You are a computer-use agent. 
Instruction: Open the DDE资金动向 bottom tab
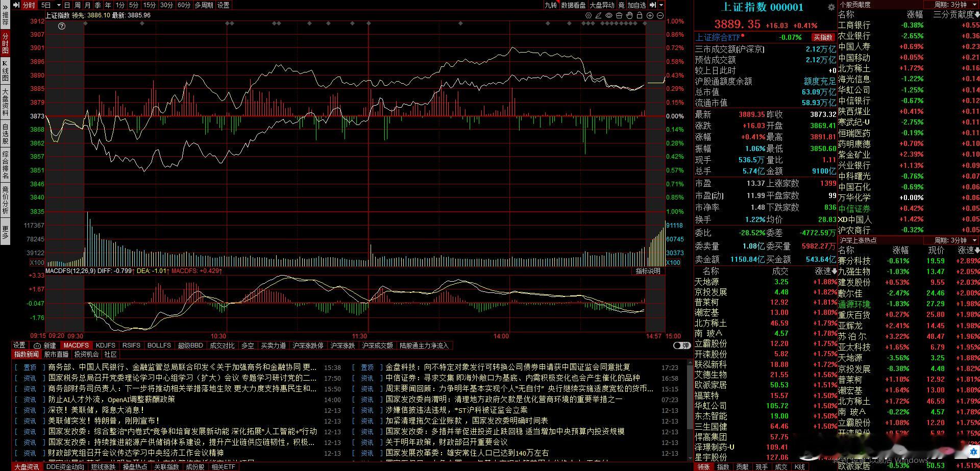coord(65,467)
